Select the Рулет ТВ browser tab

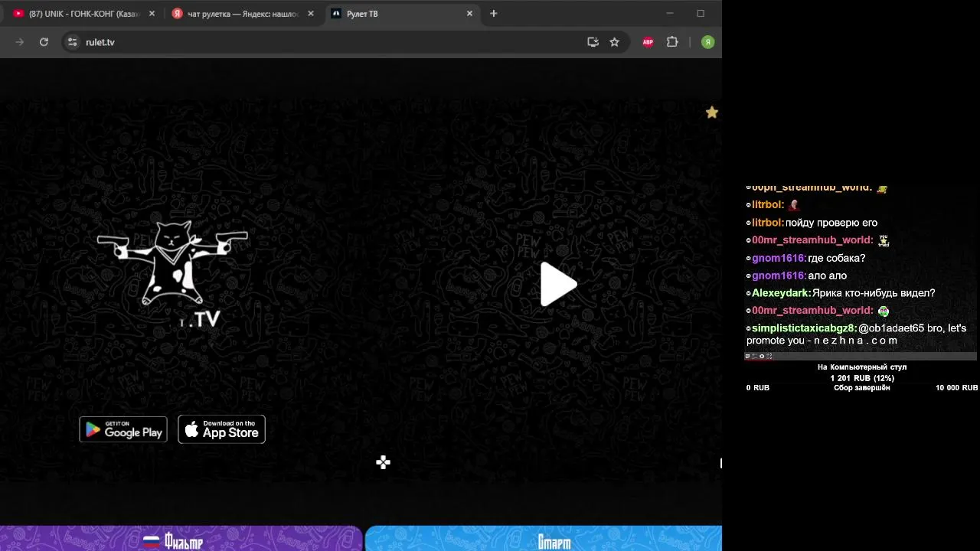pyautogui.click(x=402, y=14)
